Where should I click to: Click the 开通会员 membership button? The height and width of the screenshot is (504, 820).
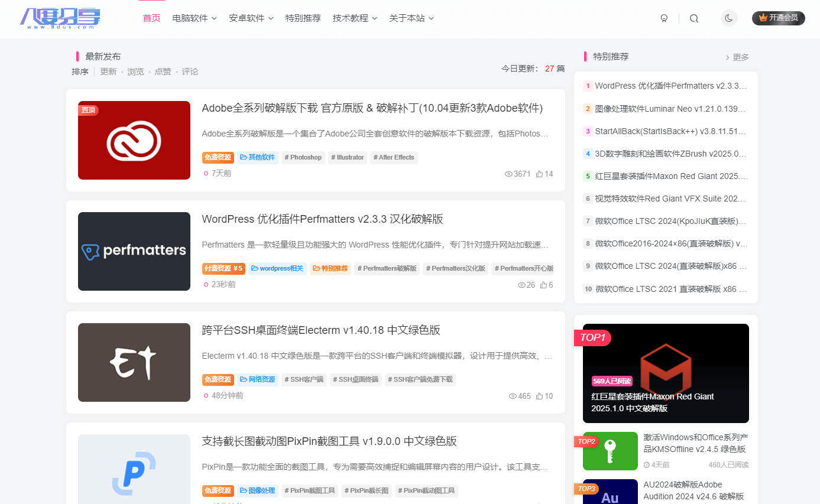click(779, 18)
